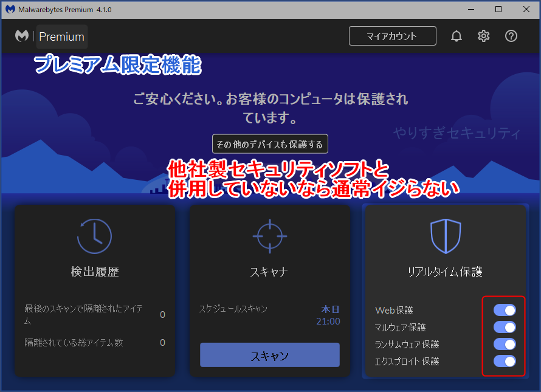541x392 pixels.
Task: Click the Malwarebytes title bar app icon
Action: (x=10, y=9)
